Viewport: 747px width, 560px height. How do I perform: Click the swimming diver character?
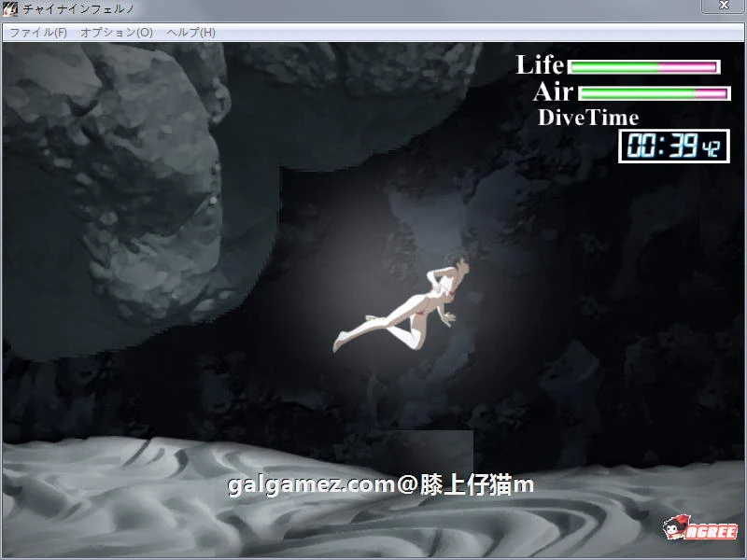tap(402, 305)
